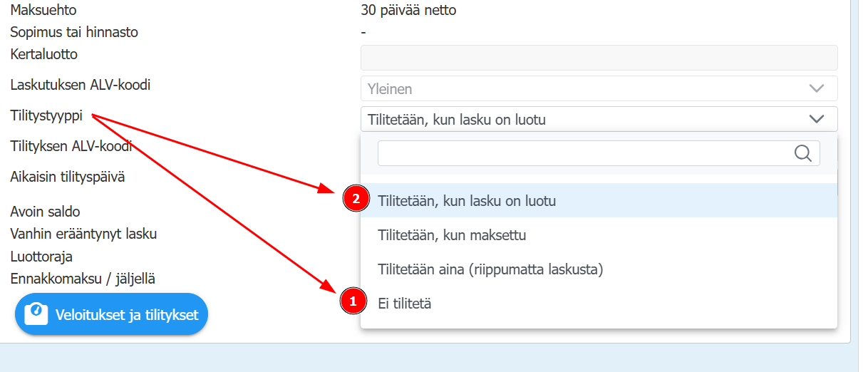Screen dimensions: 868x372
Task: Click the Vanhin erääntynyt lasku label
Action: coord(83,234)
